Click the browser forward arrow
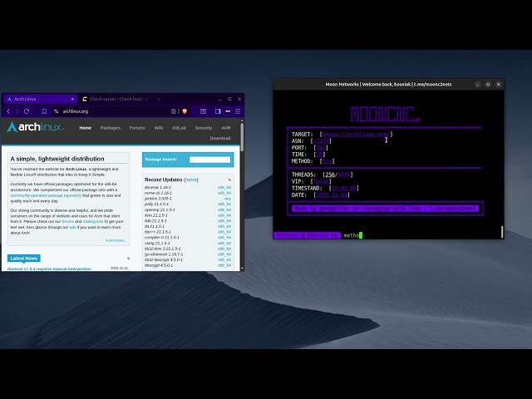This screenshot has height=399, width=532. point(17,111)
